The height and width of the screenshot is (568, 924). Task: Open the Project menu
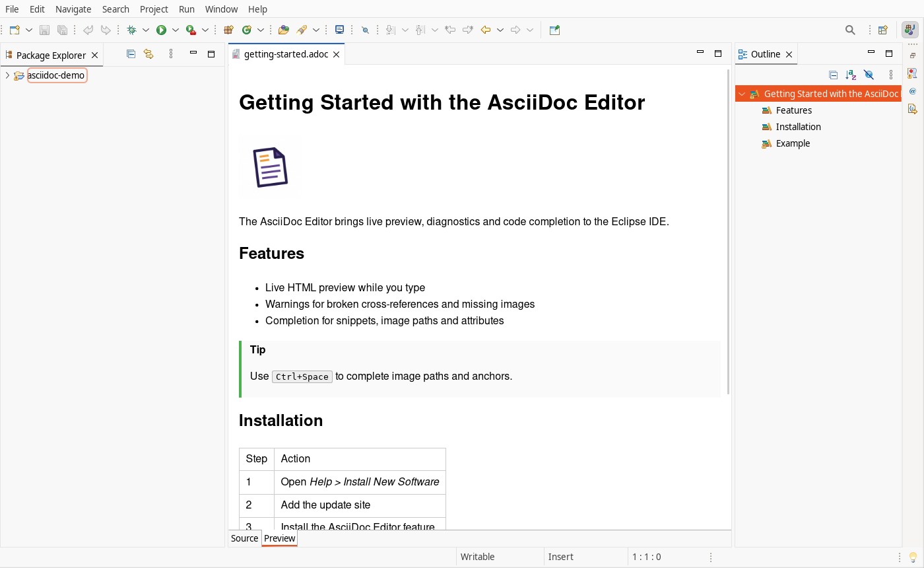point(154,9)
